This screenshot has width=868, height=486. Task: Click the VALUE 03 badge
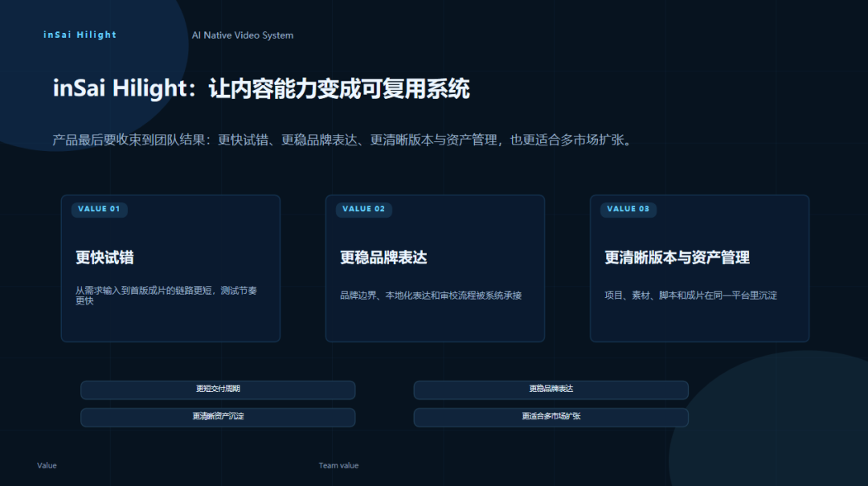[628, 209]
